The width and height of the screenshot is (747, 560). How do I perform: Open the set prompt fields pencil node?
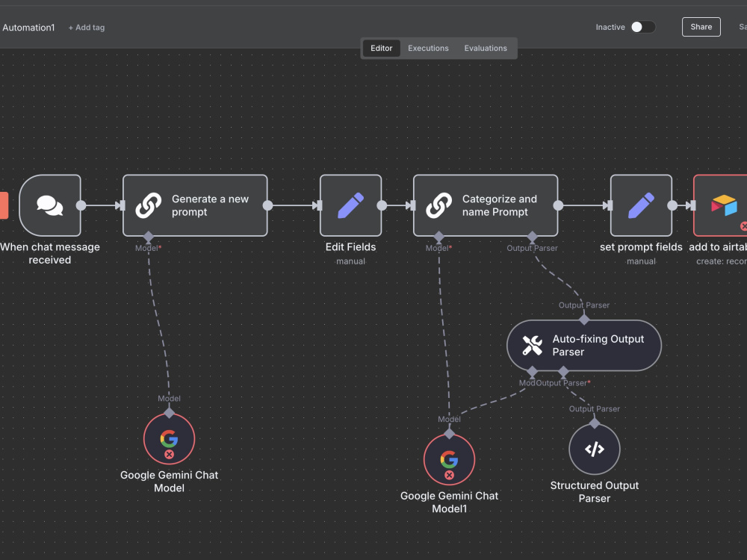tap(641, 205)
